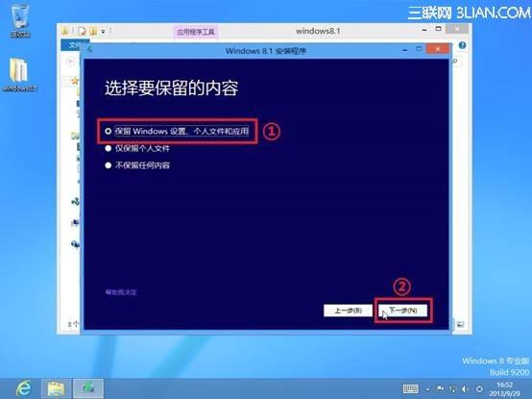Click the new folder icon in Explorer quick access toolbar
Screen dimensions: 532x399
(93, 31)
